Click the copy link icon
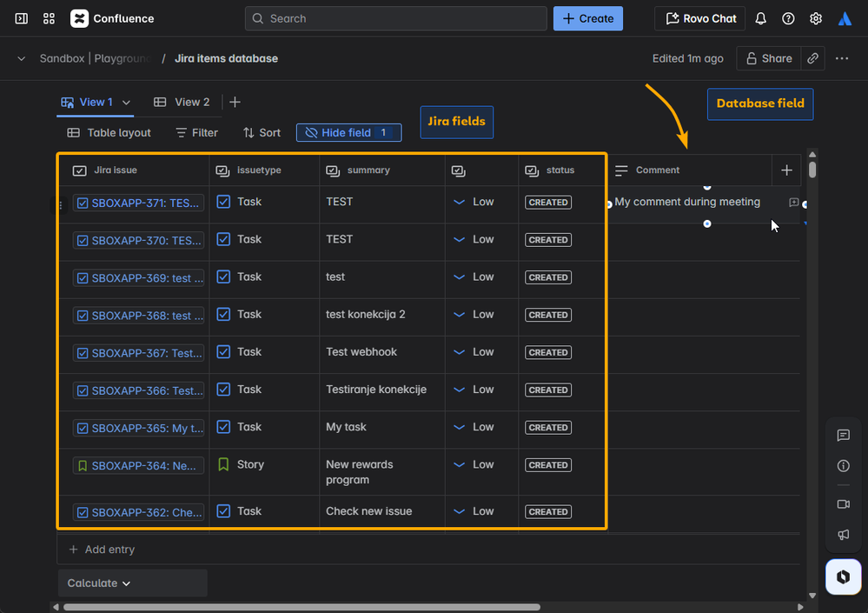The width and height of the screenshot is (868, 613). pos(812,58)
